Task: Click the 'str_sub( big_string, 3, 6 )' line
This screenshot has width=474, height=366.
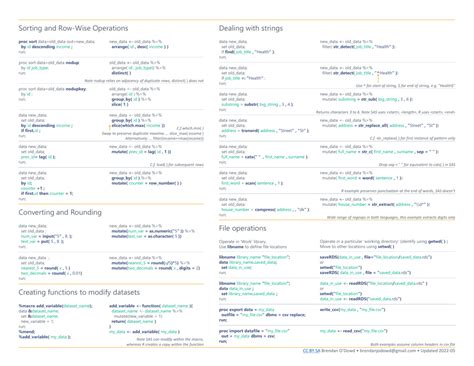Action: coord(367,99)
